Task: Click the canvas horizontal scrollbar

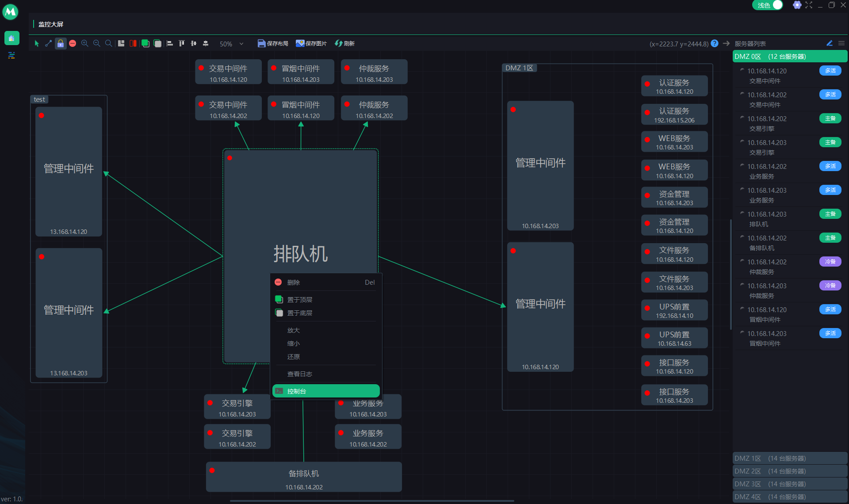Action: click(371, 501)
